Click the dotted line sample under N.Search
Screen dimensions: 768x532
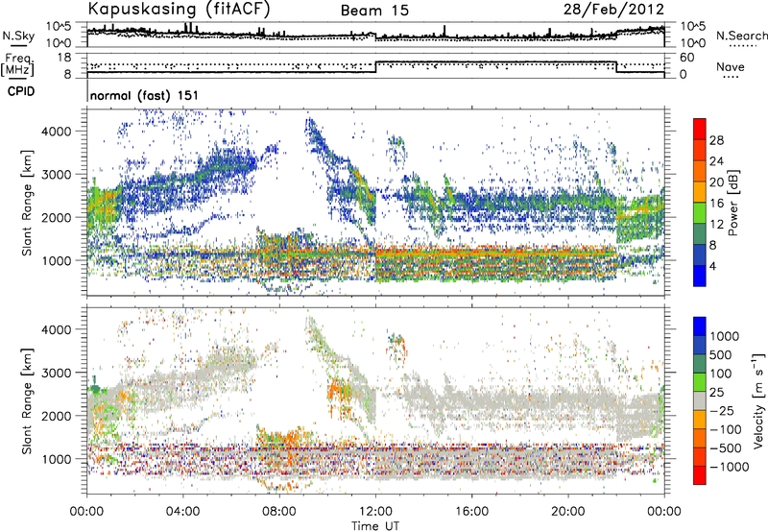pos(741,45)
